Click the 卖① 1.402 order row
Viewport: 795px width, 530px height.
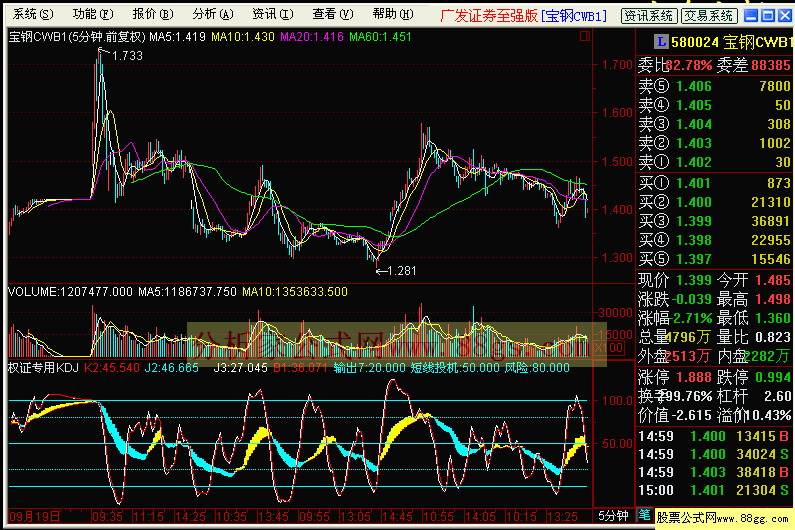coord(714,162)
